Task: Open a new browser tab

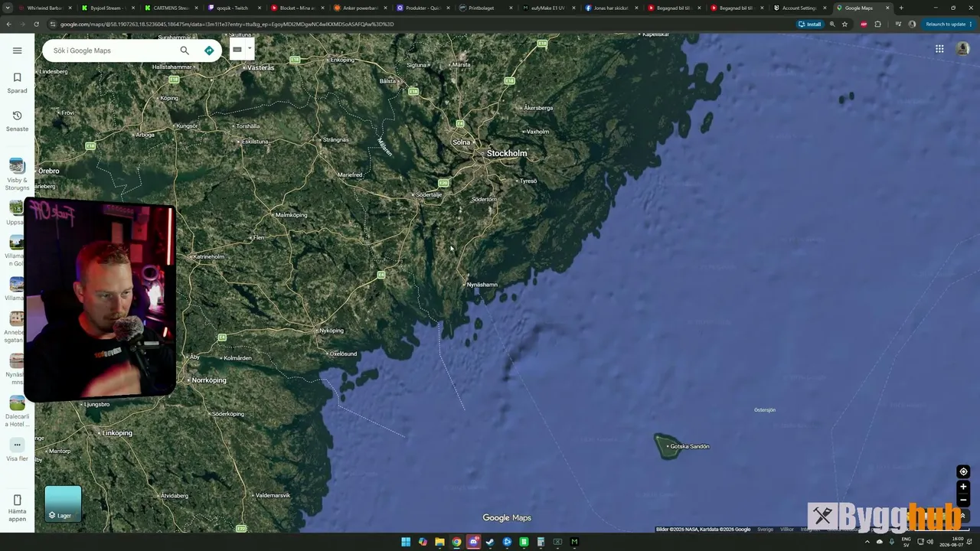Action: point(901,8)
